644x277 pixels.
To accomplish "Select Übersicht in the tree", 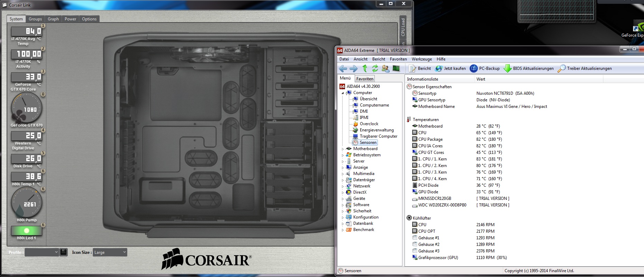I will coord(368,99).
